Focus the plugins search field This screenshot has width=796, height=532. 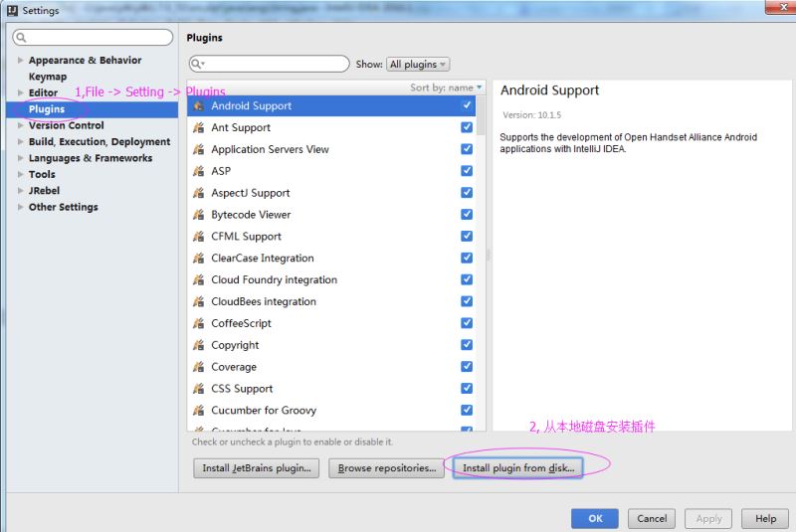pos(269,64)
